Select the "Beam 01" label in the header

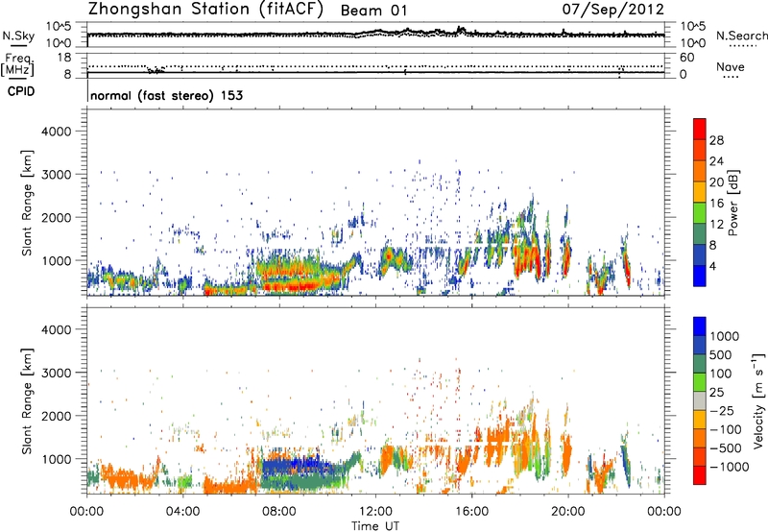click(x=373, y=11)
